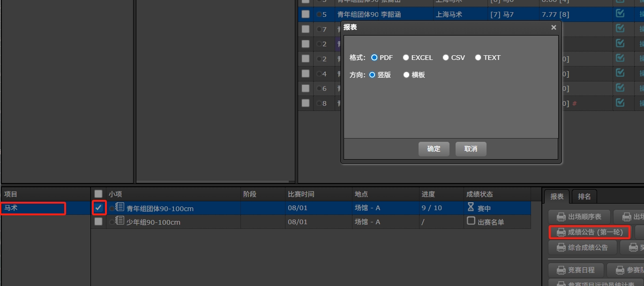Click printer icon on 成绩公告 (第一轮)
Viewport: 644px width, 286px height.
(561, 232)
